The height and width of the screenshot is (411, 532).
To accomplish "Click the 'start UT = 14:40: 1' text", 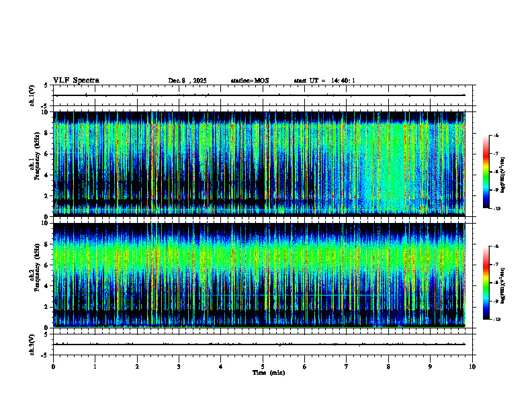I will (324, 81).
